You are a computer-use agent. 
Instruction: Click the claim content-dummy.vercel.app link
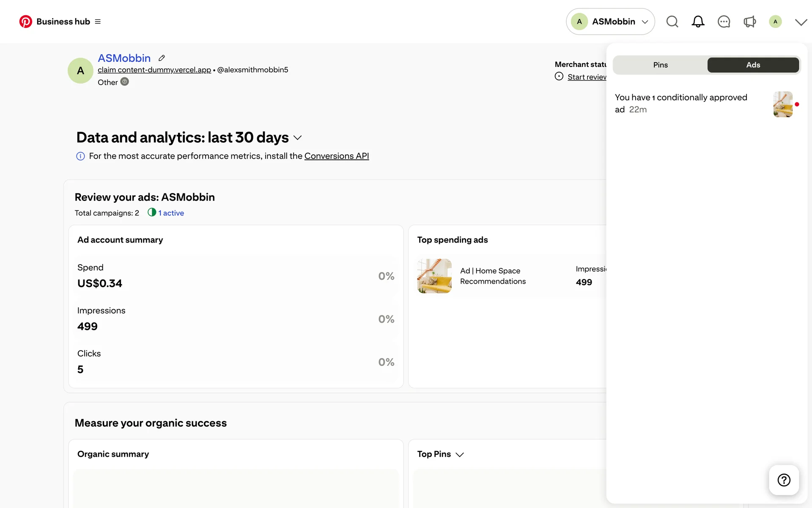(x=154, y=70)
